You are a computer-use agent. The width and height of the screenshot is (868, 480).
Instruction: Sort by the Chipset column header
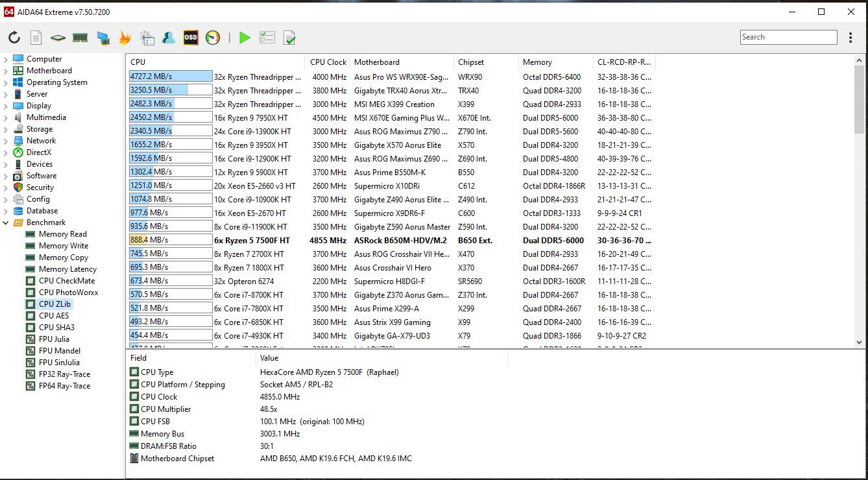pyautogui.click(x=485, y=62)
